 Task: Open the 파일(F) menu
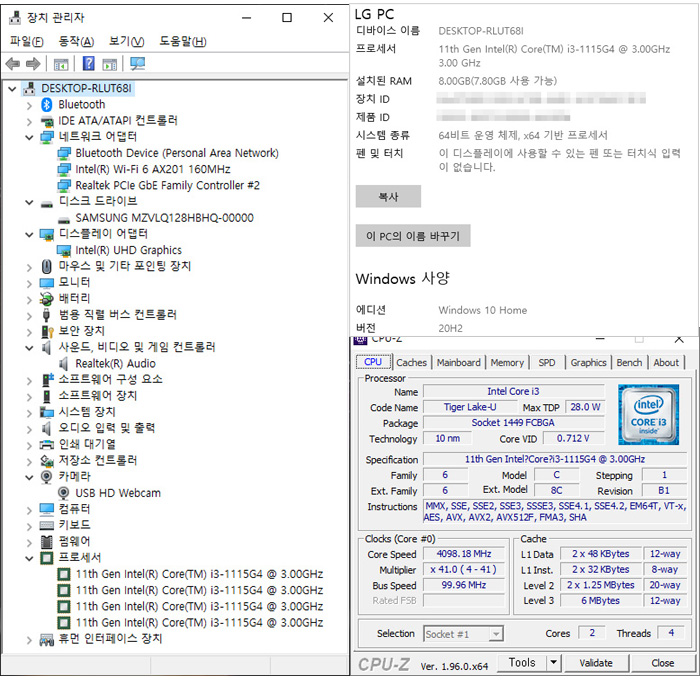click(27, 42)
